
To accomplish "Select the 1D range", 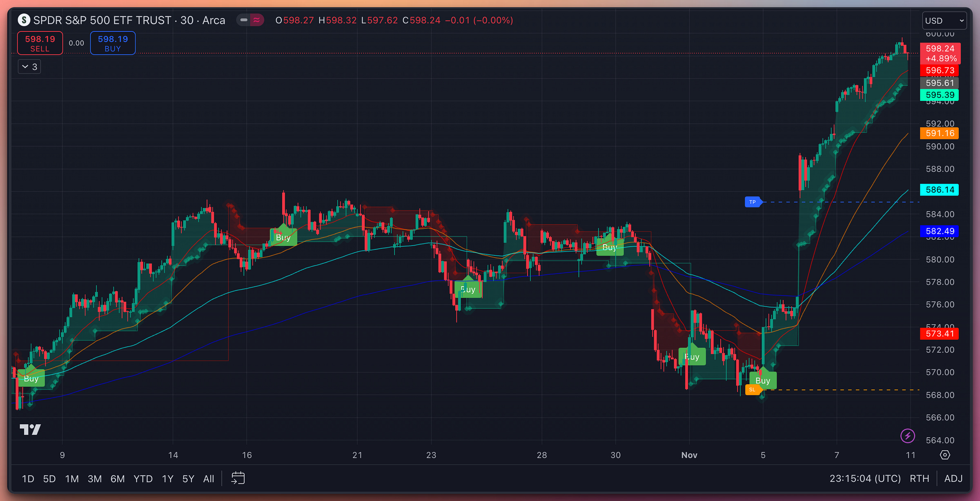I will 28,479.
